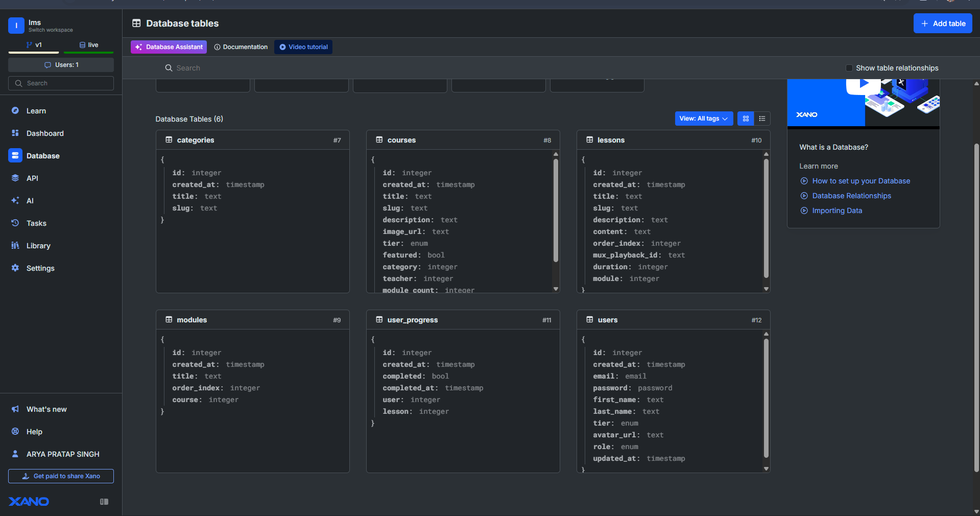The width and height of the screenshot is (980, 516).
Task: Toggle grid view for tables
Action: pos(745,119)
